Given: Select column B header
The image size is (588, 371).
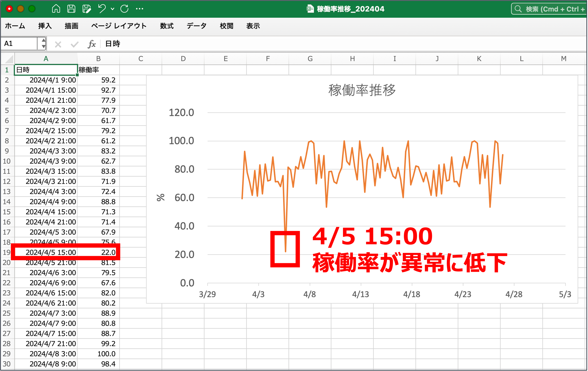Looking at the screenshot, I should click(98, 59).
